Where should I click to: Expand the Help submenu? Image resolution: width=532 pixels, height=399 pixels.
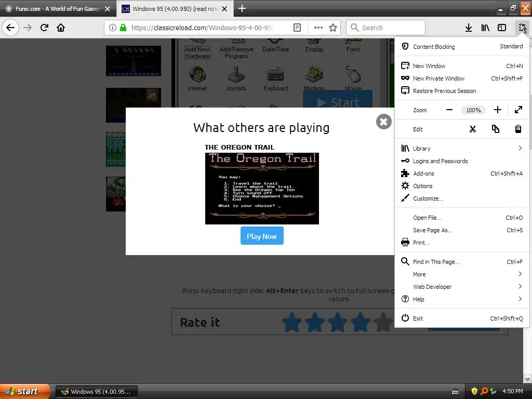coord(462,299)
